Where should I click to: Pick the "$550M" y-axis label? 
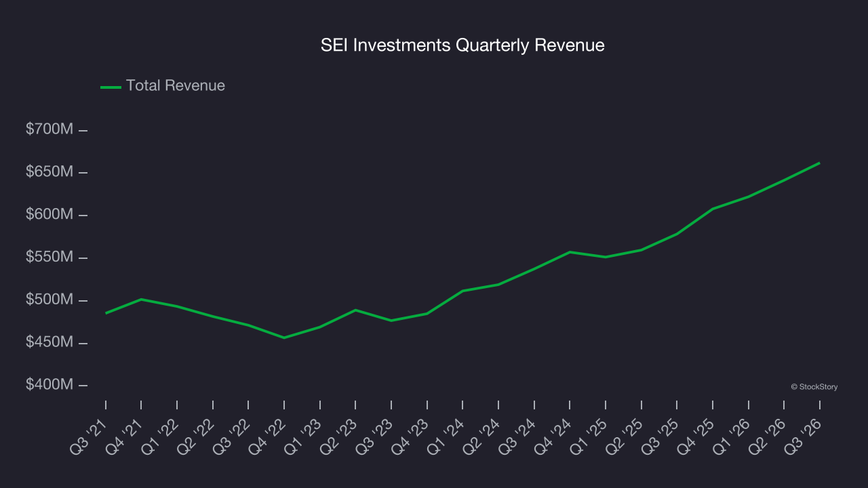coord(50,258)
